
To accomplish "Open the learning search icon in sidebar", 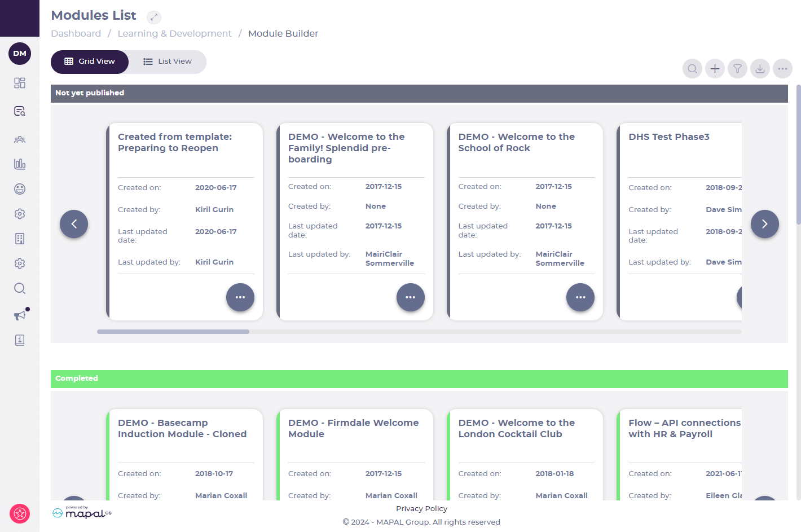I will [20, 111].
